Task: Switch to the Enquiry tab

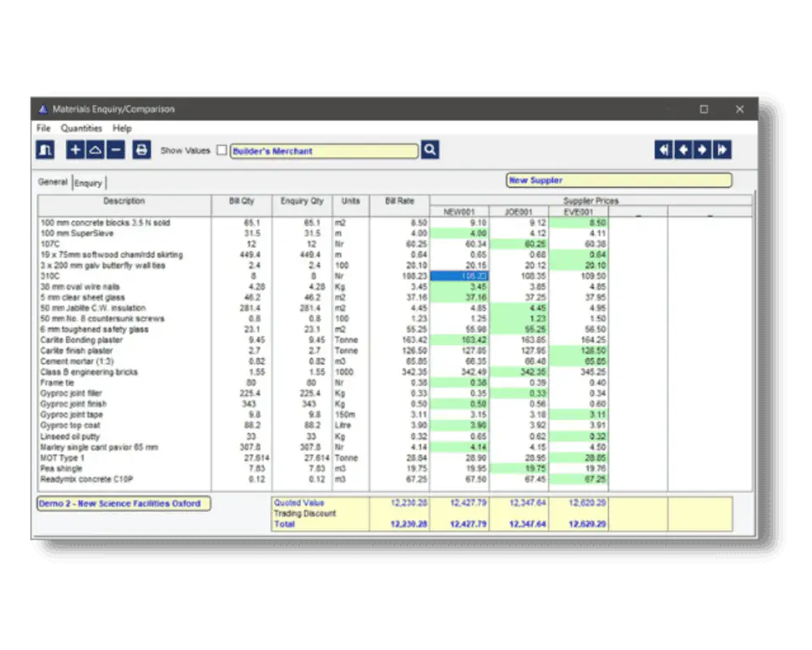Action: tap(89, 183)
